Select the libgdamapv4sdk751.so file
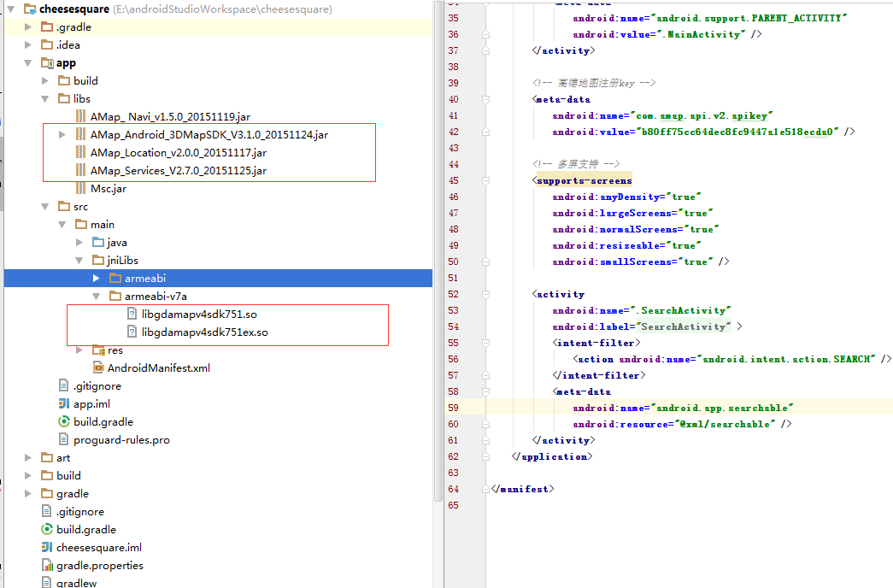 pyautogui.click(x=199, y=314)
